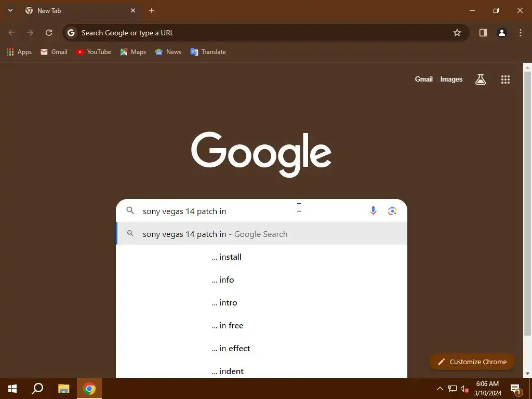Open Search Labs flask icon
Image resolution: width=532 pixels, height=399 pixels.
click(x=481, y=79)
